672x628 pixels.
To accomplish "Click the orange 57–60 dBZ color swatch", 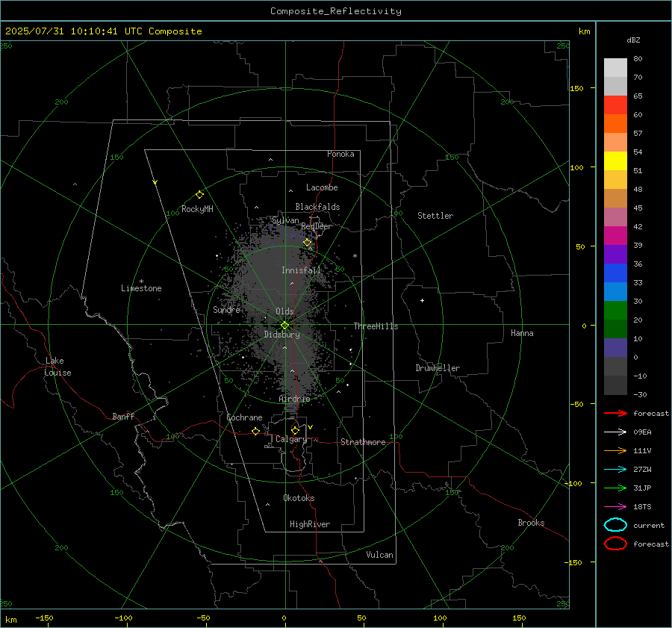I will pos(615,124).
